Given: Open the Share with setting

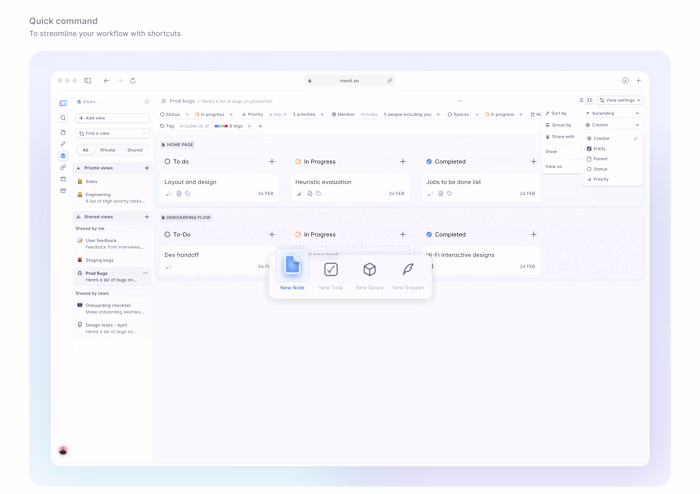Looking at the screenshot, I should pyautogui.click(x=561, y=137).
